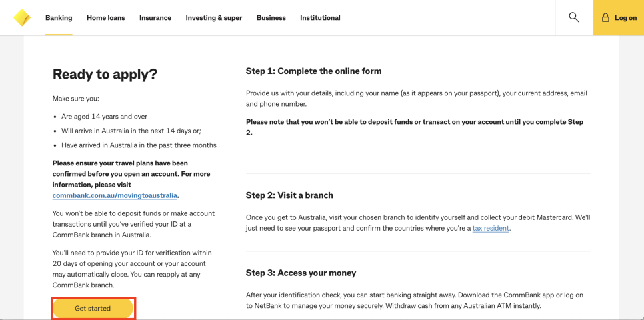Select the Insurance menu item
The image size is (644, 320).
coord(155,17)
